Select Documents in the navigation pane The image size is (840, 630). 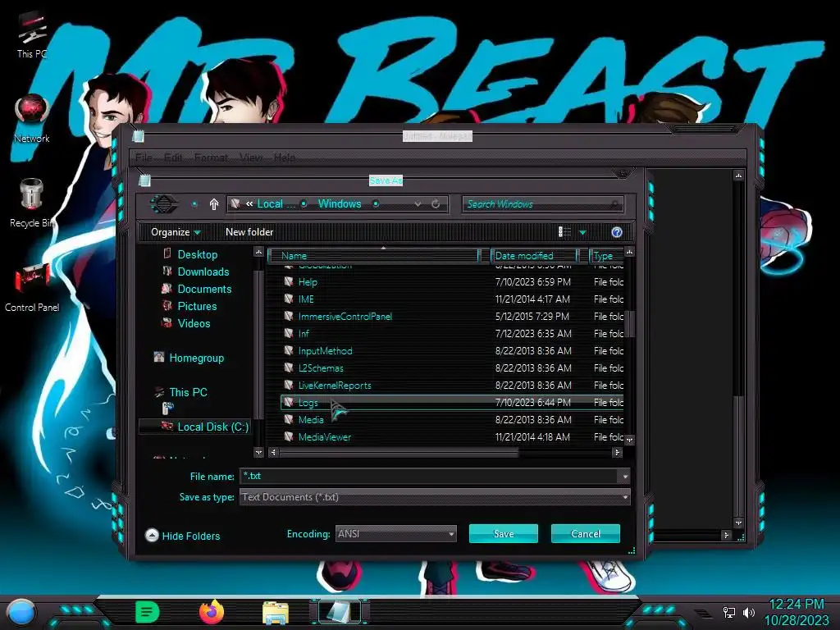click(x=204, y=289)
